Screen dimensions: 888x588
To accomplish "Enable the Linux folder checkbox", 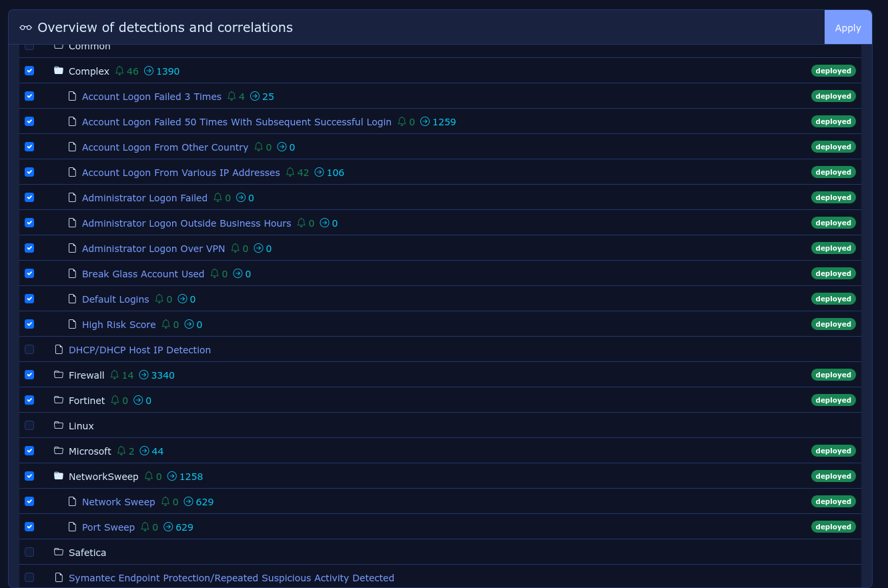I will [29, 426].
